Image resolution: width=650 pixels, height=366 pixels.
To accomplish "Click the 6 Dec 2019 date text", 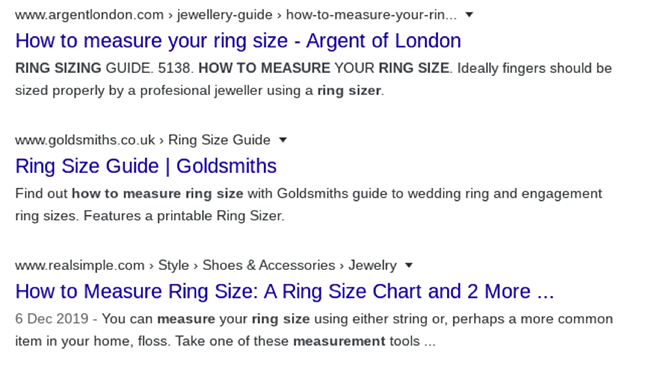I will 52,319.
